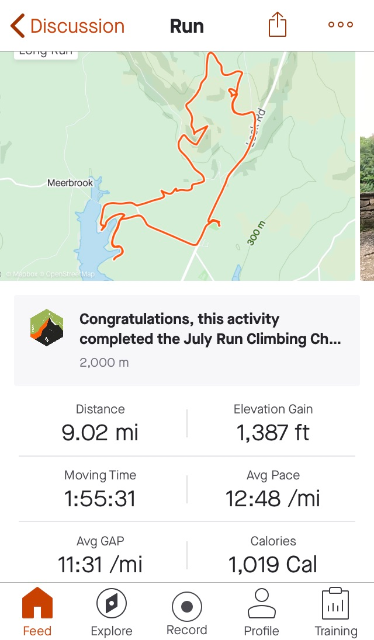
Task: Tap the Record circle icon
Action: tap(187, 607)
